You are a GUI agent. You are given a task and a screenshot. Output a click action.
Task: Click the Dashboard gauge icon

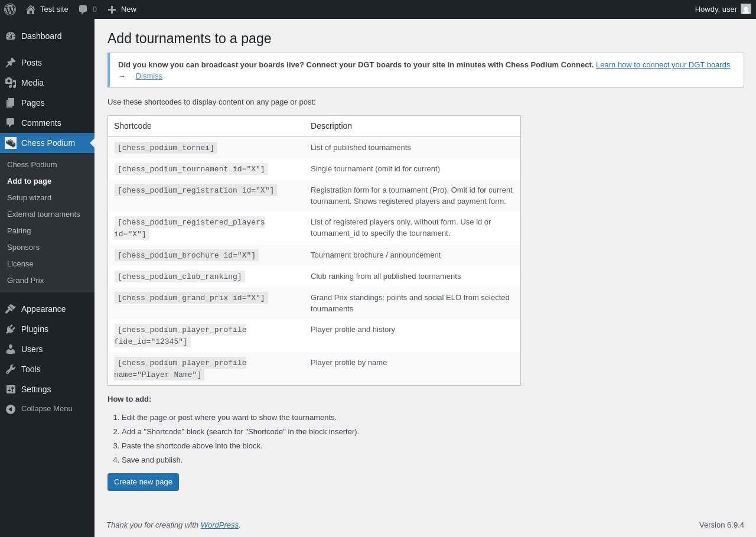[11, 36]
